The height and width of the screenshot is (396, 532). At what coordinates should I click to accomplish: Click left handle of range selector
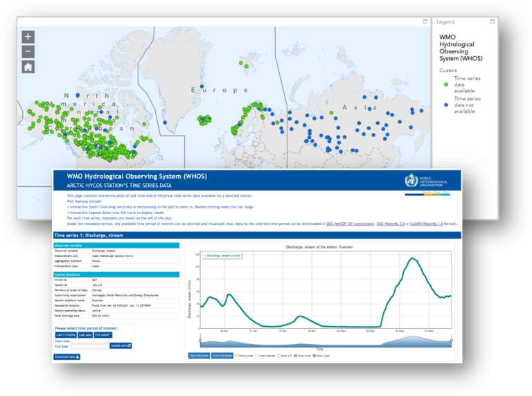199,340
